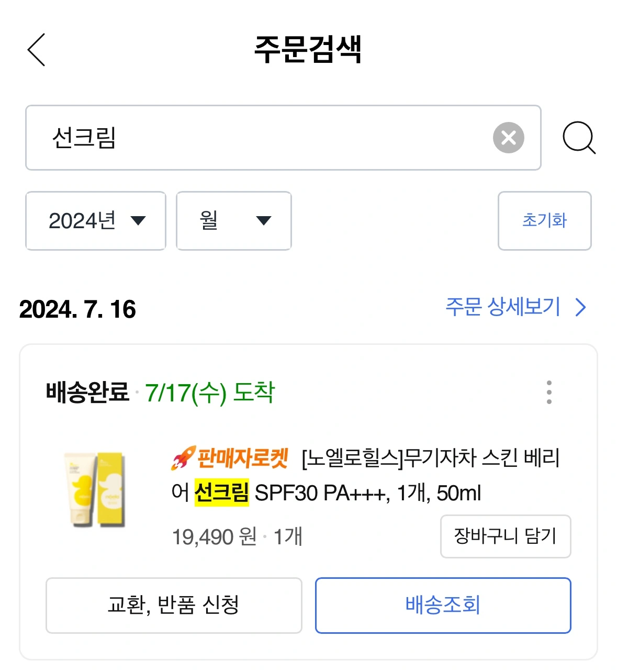Tap the 7/17(수) 도착 arrival text

(x=209, y=393)
